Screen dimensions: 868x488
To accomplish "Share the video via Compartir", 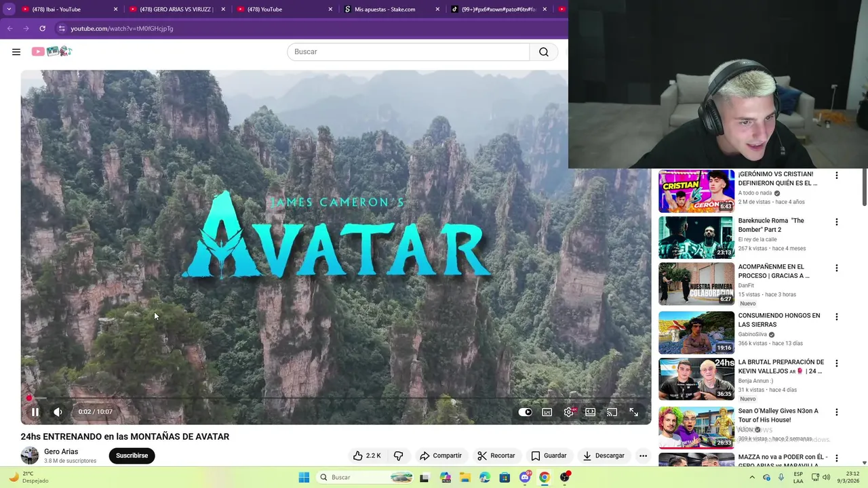I will 441,455.
